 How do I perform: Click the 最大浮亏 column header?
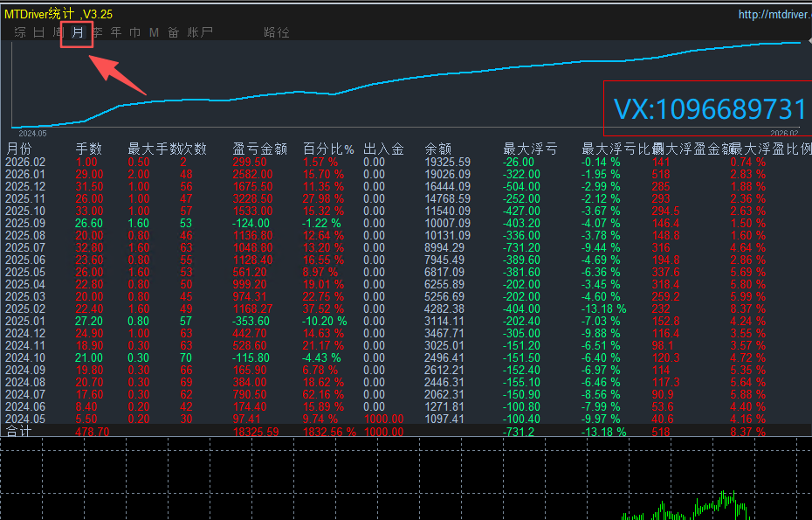pyautogui.click(x=530, y=149)
